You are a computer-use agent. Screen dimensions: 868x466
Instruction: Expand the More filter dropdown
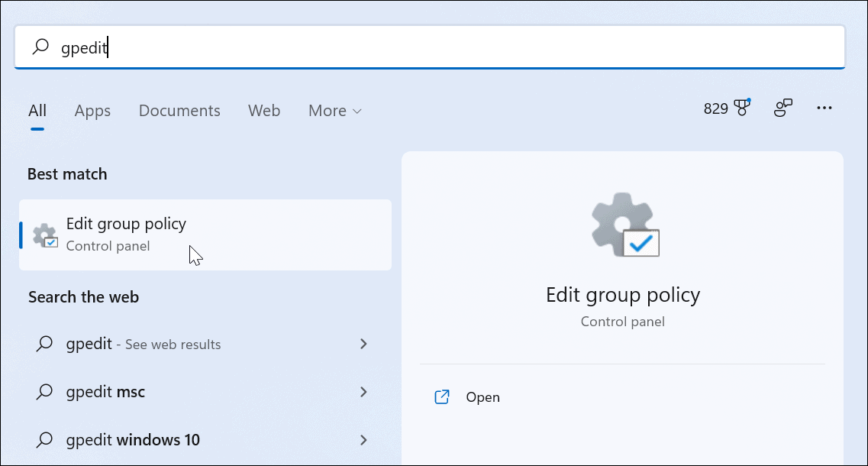click(335, 111)
